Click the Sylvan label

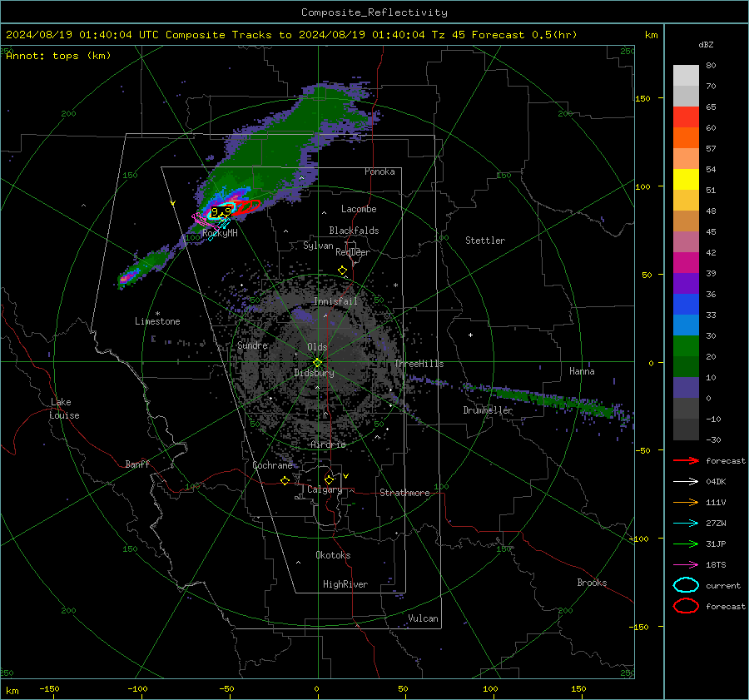click(x=318, y=246)
